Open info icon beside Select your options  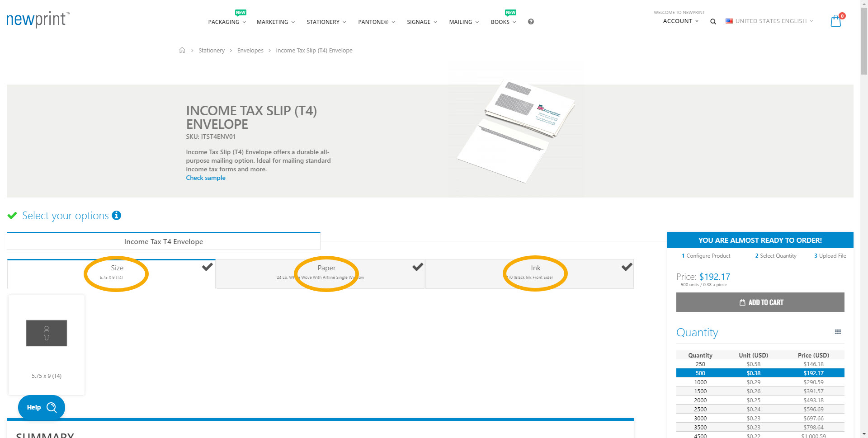117,216
